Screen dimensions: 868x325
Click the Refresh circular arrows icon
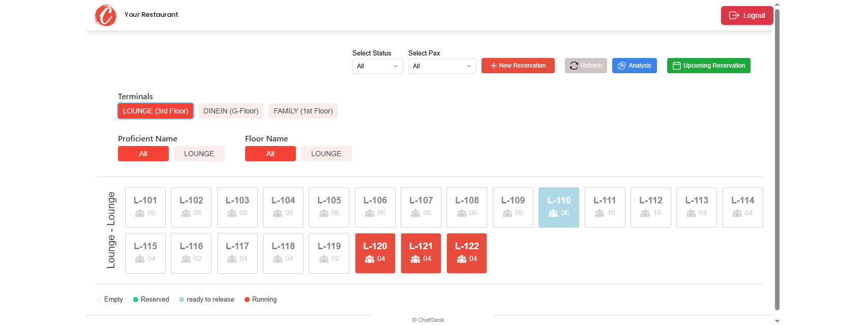click(x=574, y=66)
